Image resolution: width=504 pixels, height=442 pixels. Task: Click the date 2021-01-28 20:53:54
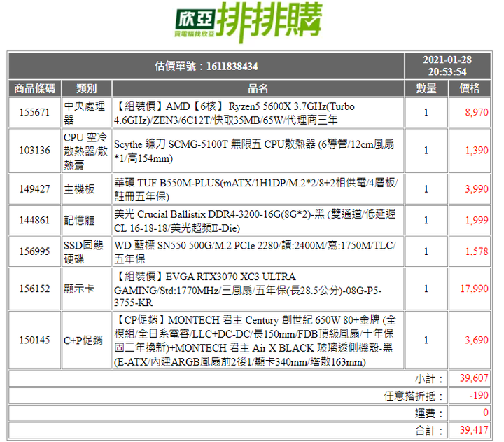(x=447, y=66)
